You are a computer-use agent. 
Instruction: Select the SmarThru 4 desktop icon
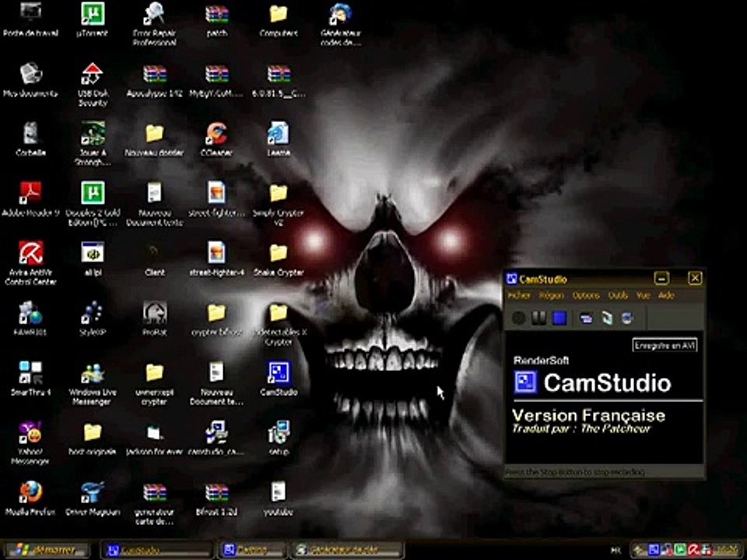[x=30, y=379]
